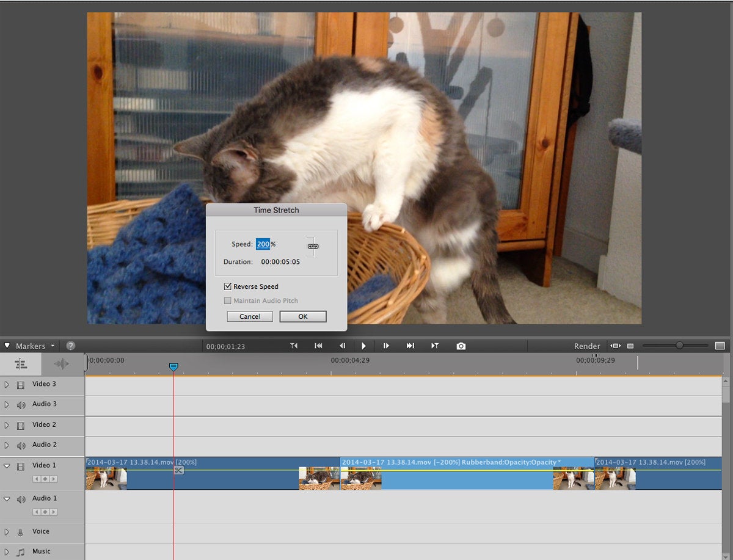Switch to the audio waveform view

click(x=62, y=364)
